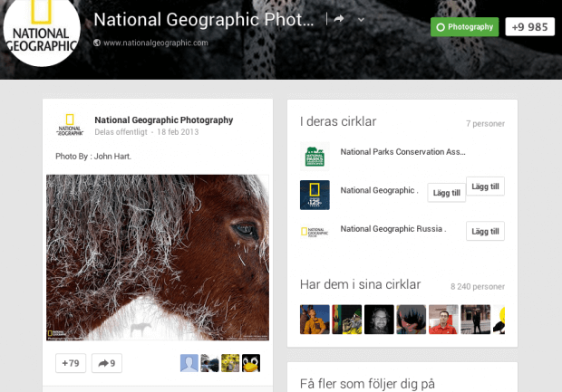Click follower avatar of person standing in street
This screenshot has width=562, height=392.
[x=476, y=320]
